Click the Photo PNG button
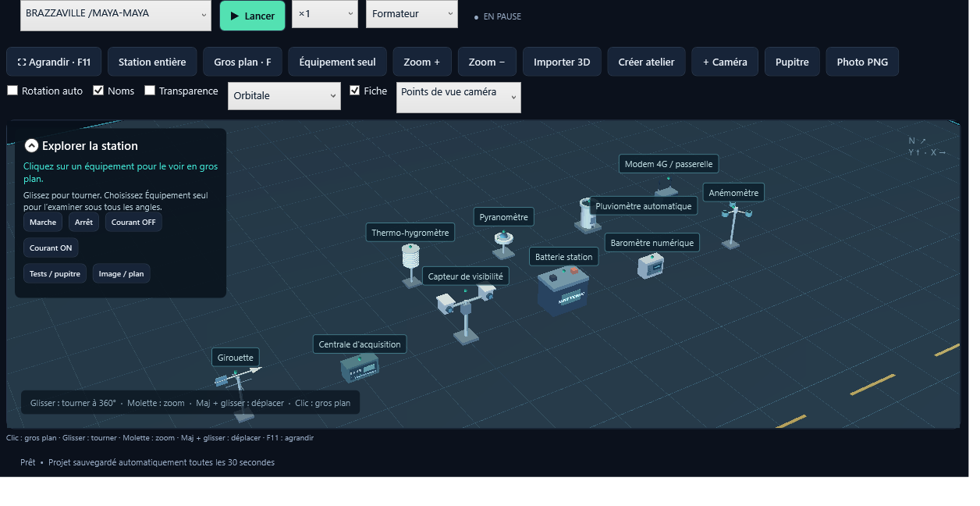The height and width of the screenshot is (506, 980). (862, 62)
